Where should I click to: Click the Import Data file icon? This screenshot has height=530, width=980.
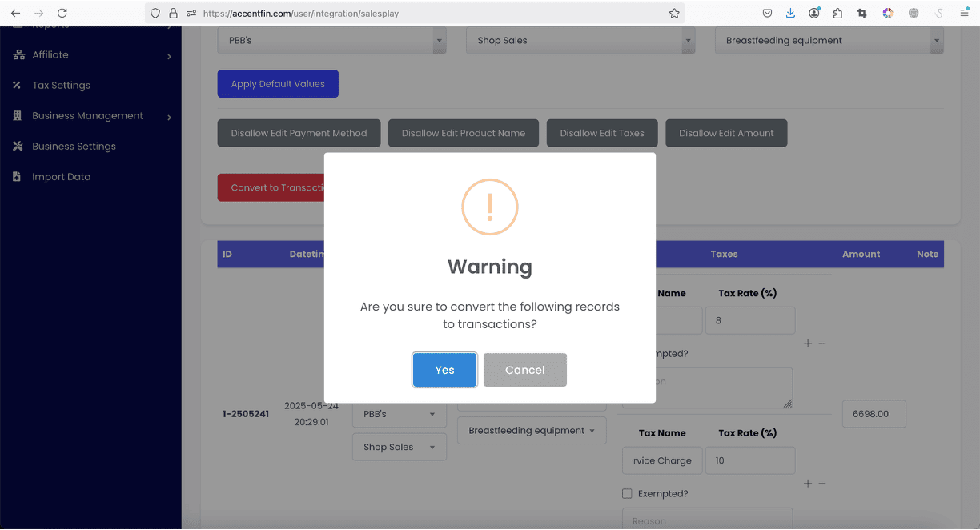17,177
